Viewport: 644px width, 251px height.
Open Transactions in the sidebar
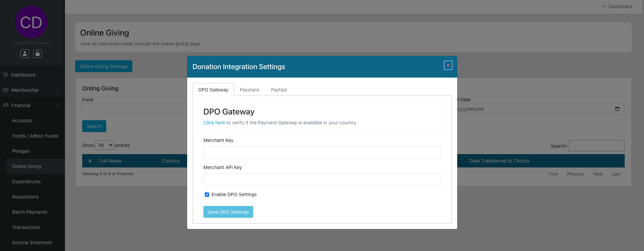click(26, 227)
